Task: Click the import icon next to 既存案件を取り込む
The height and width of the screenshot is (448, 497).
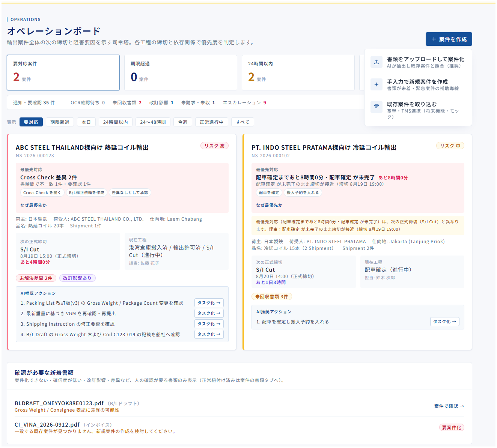Action: pyautogui.click(x=376, y=107)
